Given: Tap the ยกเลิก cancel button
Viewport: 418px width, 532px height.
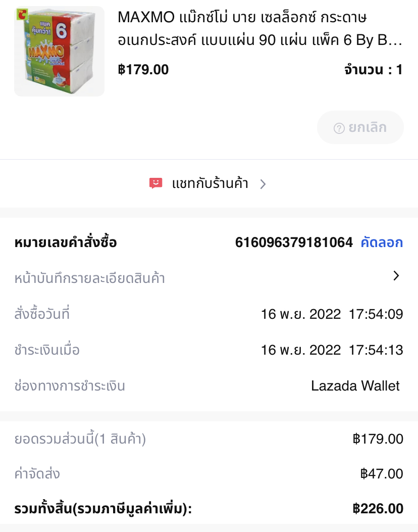Looking at the screenshot, I should [x=360, y=128].
